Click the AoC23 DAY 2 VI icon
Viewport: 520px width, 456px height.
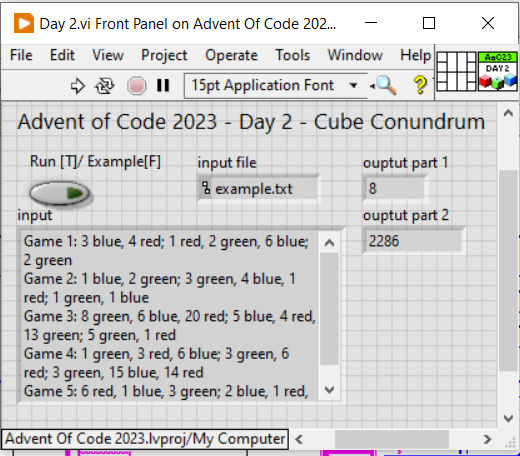[x=498, y=71]
